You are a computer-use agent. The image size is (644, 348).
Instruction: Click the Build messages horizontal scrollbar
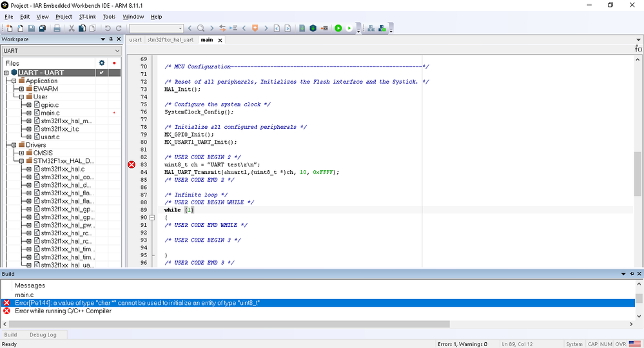(229, 324)
